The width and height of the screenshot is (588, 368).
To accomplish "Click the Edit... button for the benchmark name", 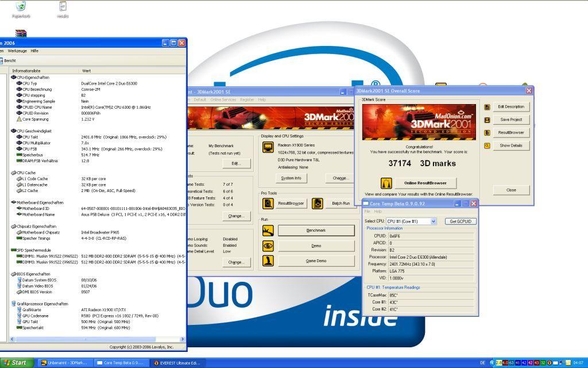I will (x=236, y=163).
